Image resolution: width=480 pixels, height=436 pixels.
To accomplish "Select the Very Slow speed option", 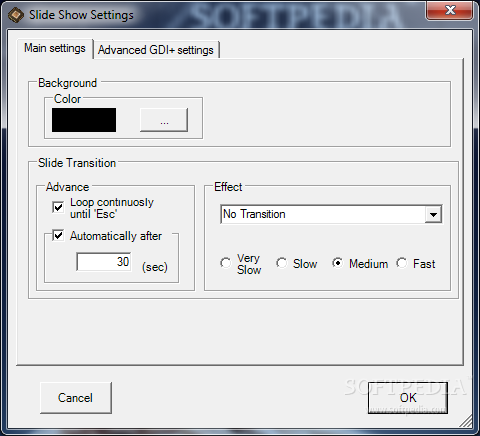I will 226,263.
